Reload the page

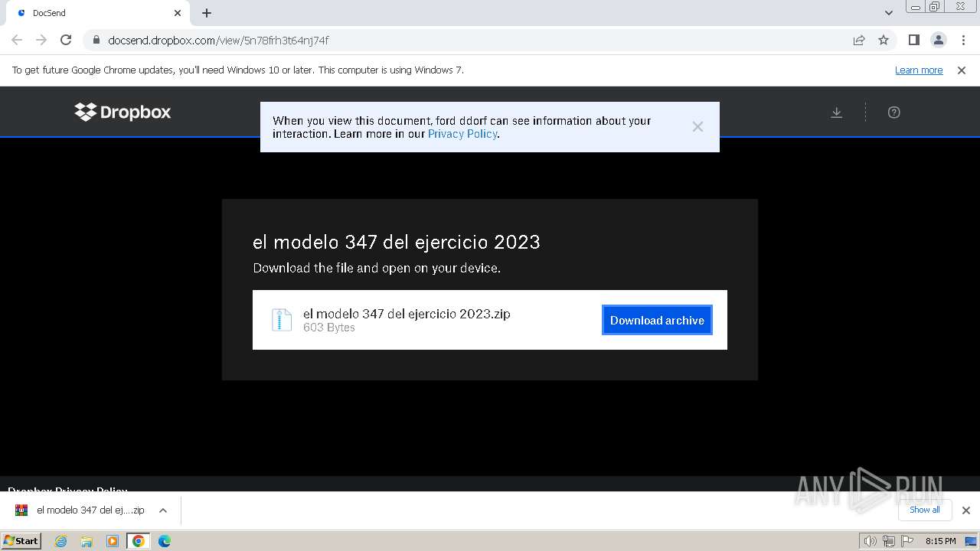pos(66,40)
